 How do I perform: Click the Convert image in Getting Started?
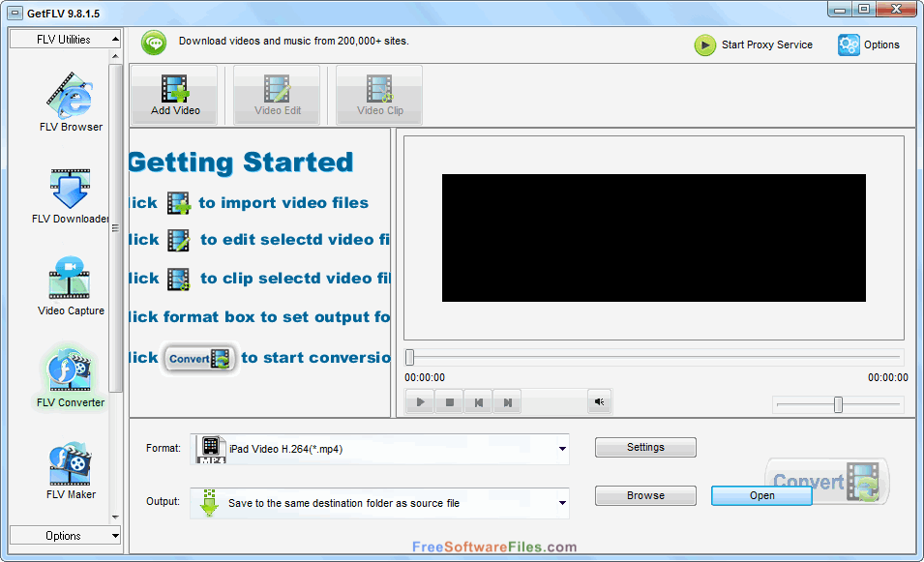coord(199,358)
